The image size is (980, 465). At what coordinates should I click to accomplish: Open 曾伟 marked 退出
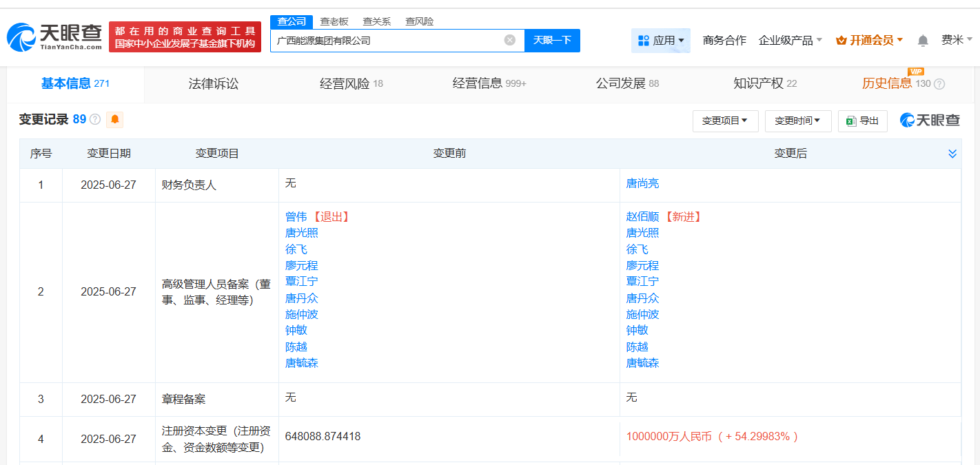296,216
